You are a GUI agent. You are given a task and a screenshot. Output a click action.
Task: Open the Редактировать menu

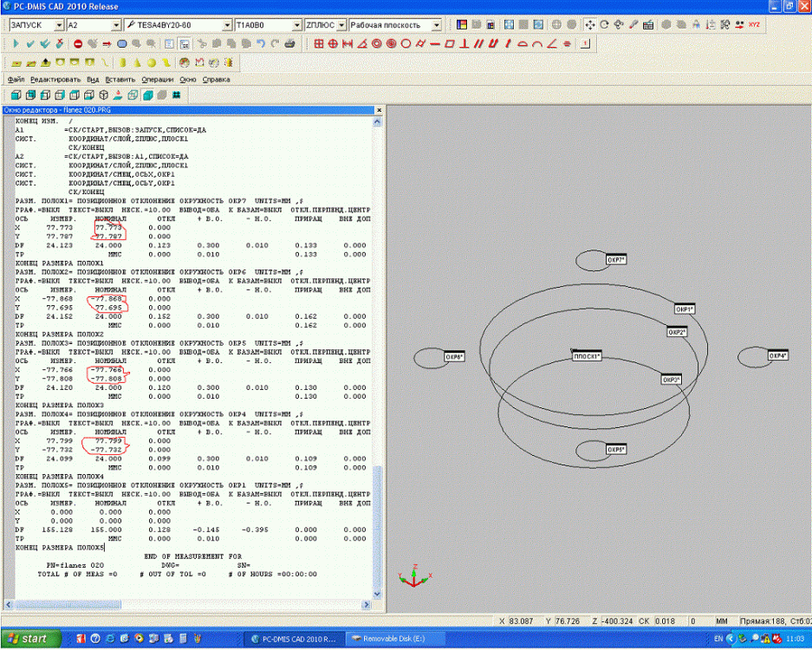point(55,80)
